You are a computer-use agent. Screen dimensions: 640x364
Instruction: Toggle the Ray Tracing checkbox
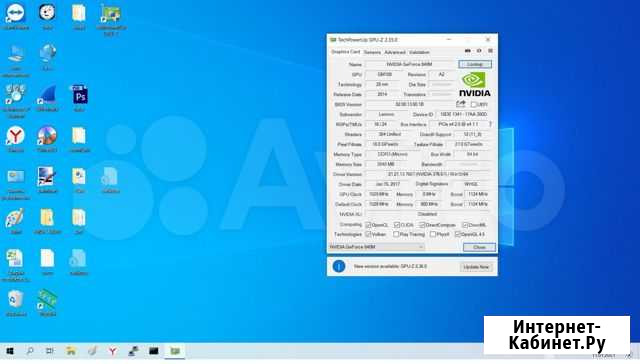[x=396, y=234]
